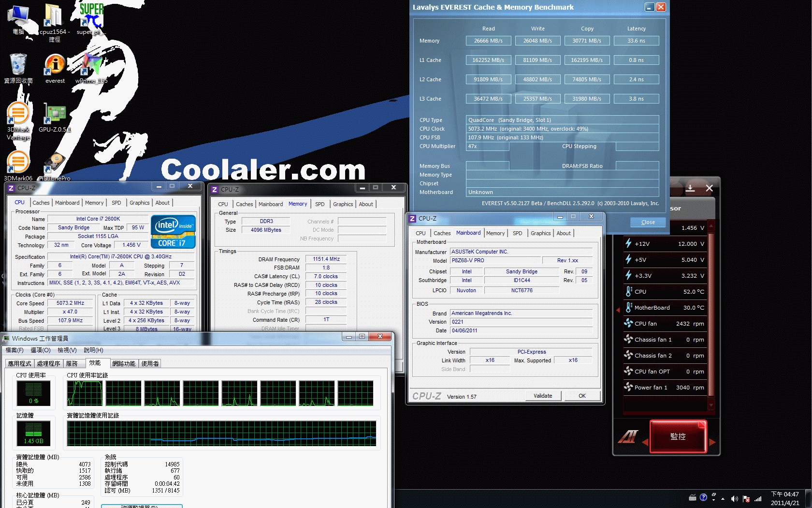Viewport: 812px width, 508px height.
Task: Click the collapse arrow on ASUS sensor panel's left edge
Action: (x=618, y=310)
